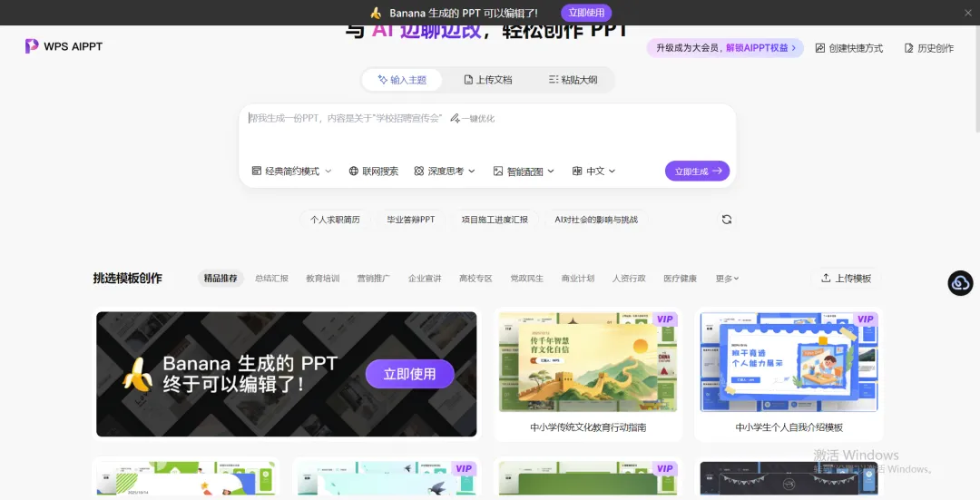Expand the 更多 template categories
Image resolution: width=980 pixels, height=500 pixels.
pos(727,278)
